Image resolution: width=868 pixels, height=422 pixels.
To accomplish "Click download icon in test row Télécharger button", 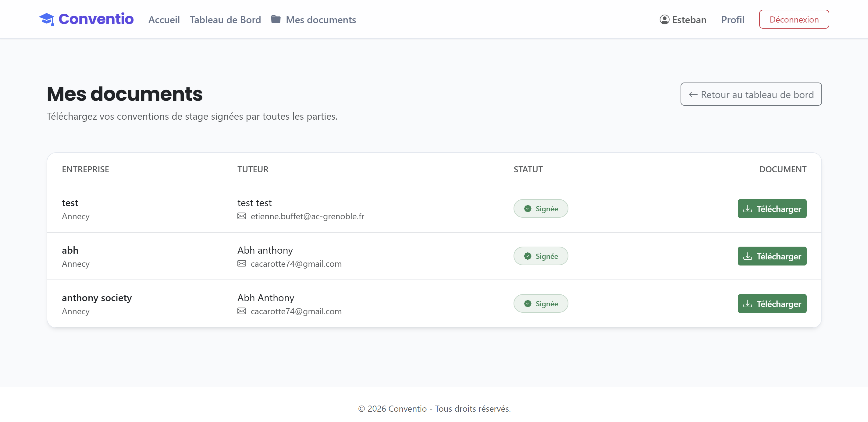I will [747, 209].
